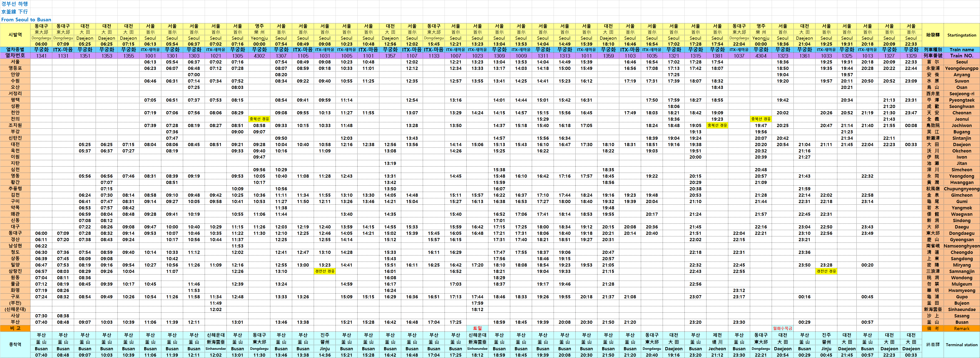Screen dimensions: 980x358
Task: Click train number 1341 cell
Action: (x=41, y=56)
